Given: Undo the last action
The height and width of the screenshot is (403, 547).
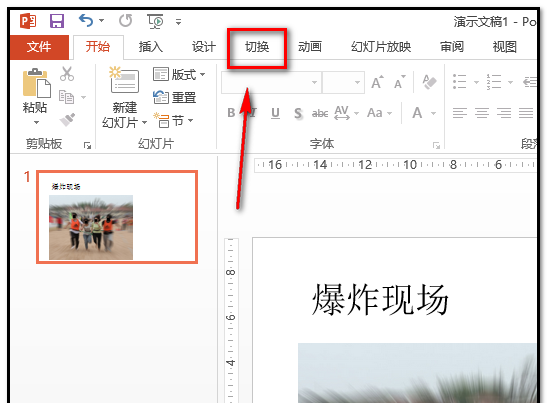Looking at the screenshot, I should (86, 21).
